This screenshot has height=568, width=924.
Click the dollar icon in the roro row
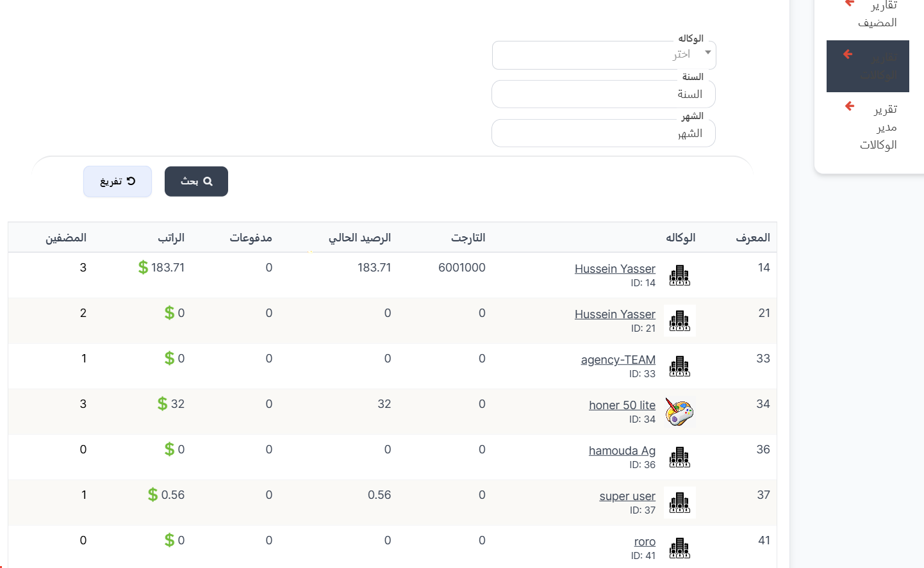169,540
